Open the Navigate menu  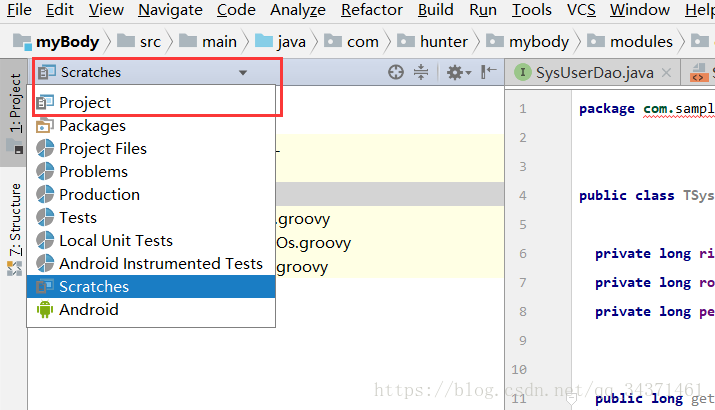(170, 10)
